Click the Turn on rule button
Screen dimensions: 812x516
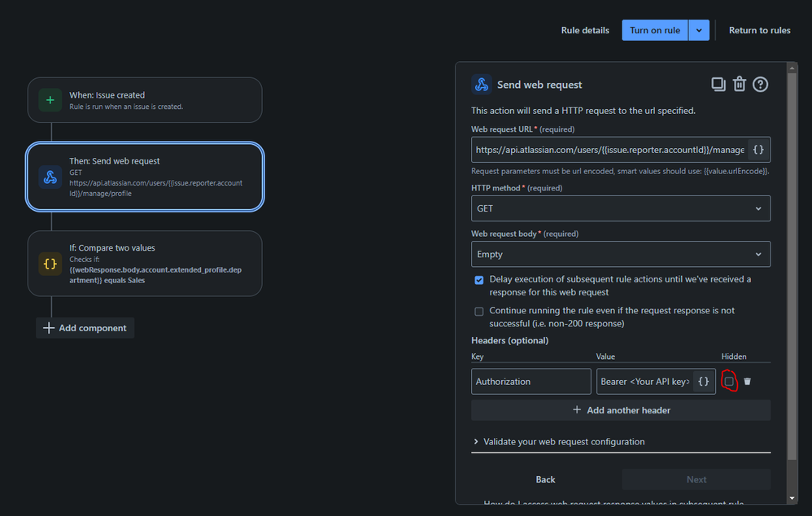[x=655, y=30]
